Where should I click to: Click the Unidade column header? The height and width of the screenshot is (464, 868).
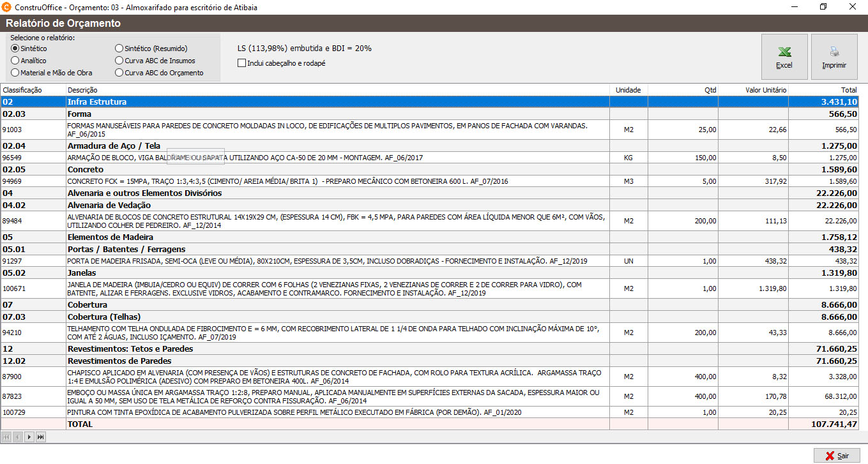coord(628,90)
